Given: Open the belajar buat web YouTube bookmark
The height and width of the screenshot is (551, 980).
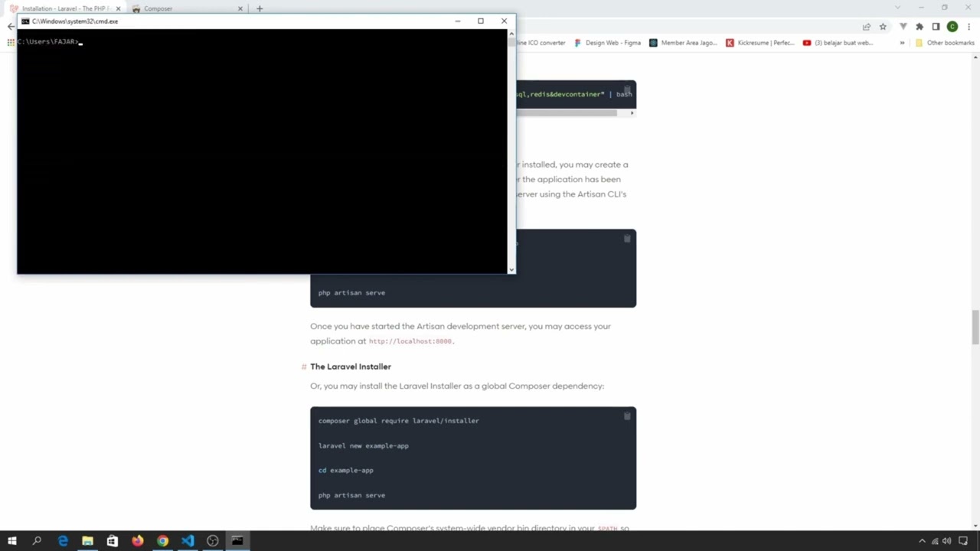Looking at the screenshot, I should click(x=838, y=43).
